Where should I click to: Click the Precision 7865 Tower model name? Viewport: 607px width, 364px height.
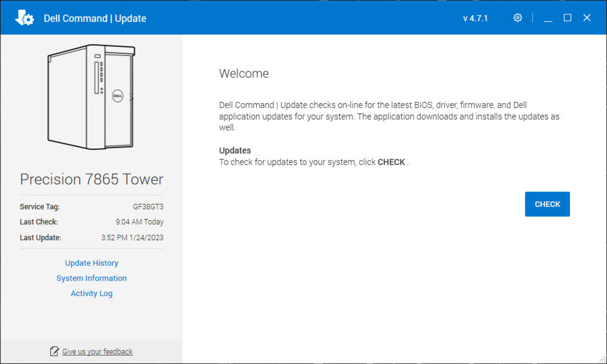(x=92, y=179)
